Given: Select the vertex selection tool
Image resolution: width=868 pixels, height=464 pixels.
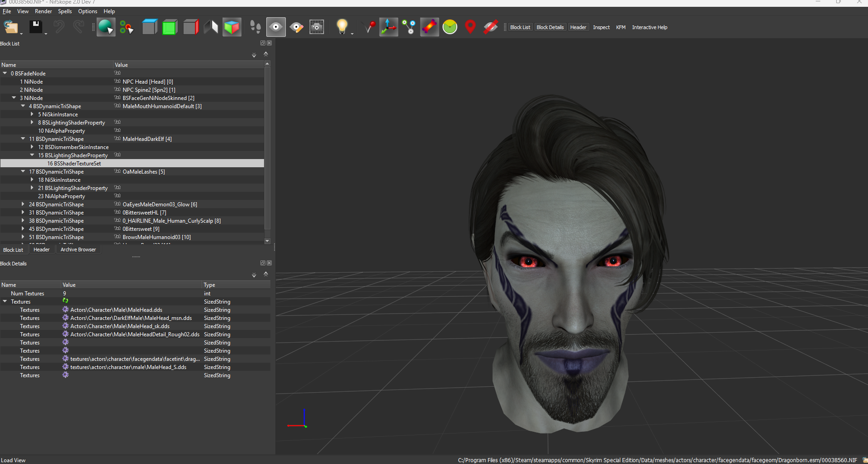Looking at the screenshot, I should click(127, 27).
